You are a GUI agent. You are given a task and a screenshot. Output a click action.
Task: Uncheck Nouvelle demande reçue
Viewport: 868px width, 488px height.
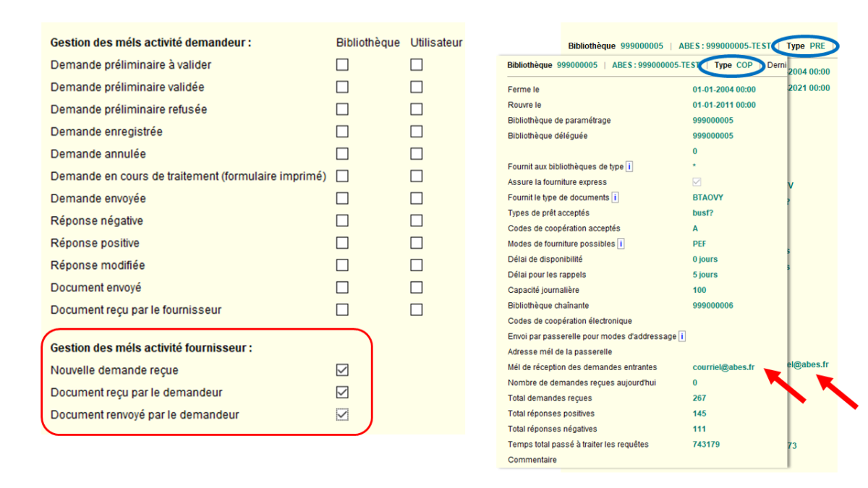pos(342,370)
